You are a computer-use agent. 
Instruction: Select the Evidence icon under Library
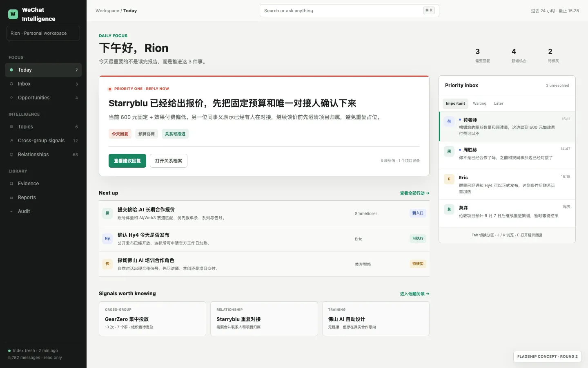[11, 184]
